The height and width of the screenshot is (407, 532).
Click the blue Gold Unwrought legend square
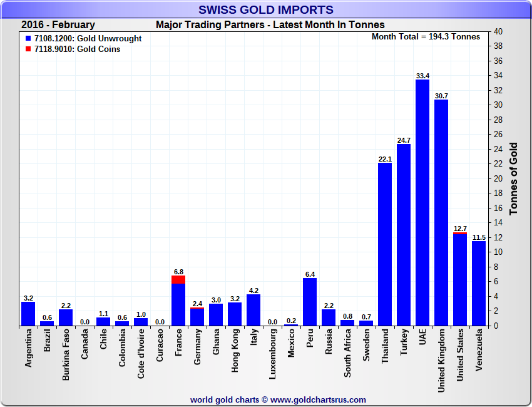coord(28,39)
